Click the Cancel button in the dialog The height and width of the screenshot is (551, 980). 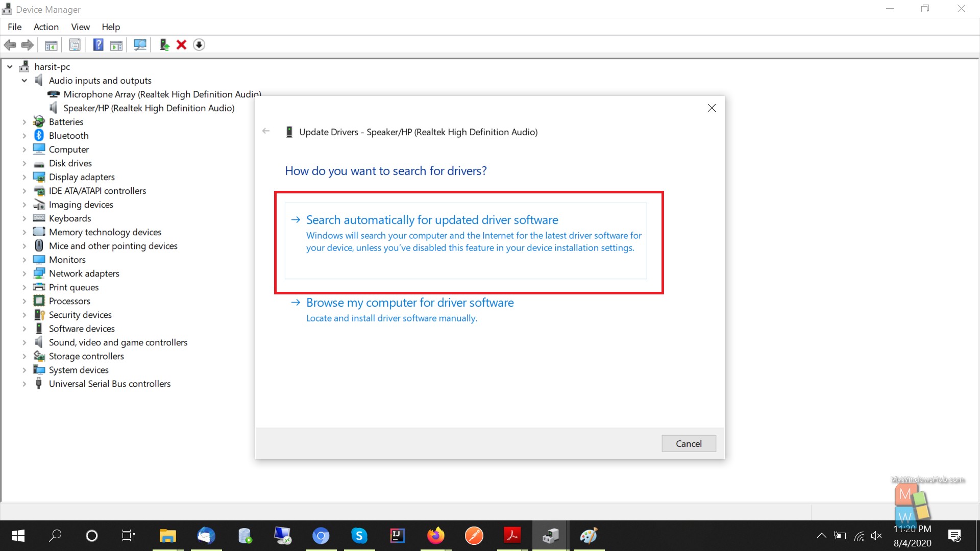689,443
